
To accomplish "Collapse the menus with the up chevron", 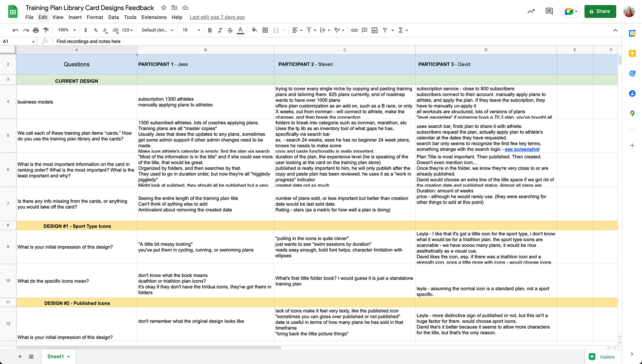I will [615, 30].
